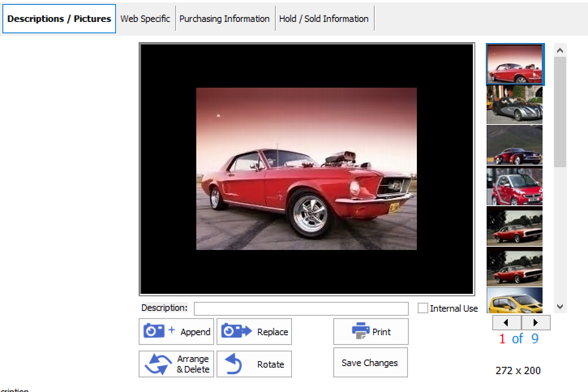The height and width of the screenshot is (392, 588).
Task: Click the circular arrows icon for Arrange & Delete
Action: click(x=158, y=363)
